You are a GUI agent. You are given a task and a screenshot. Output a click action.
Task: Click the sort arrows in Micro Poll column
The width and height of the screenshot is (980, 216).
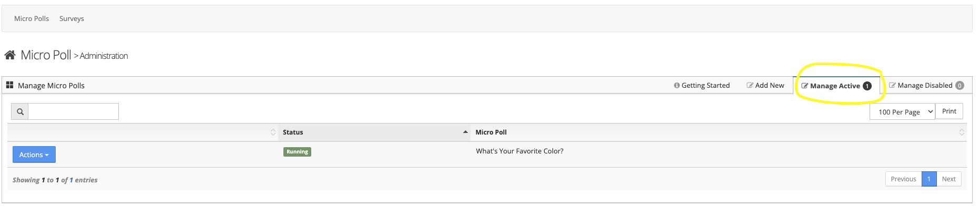point(962,132)
